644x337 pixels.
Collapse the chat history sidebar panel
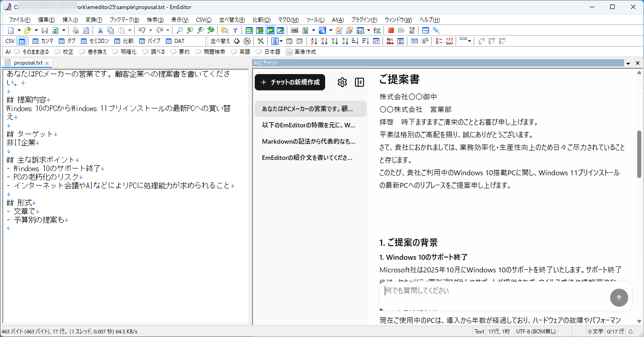click(359, 82)
